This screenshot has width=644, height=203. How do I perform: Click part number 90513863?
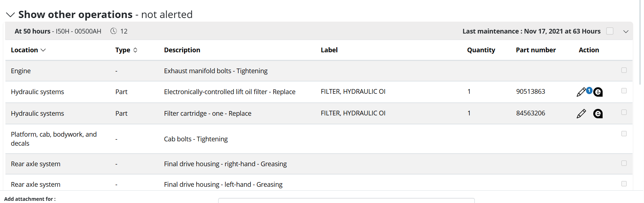(530, 92)
